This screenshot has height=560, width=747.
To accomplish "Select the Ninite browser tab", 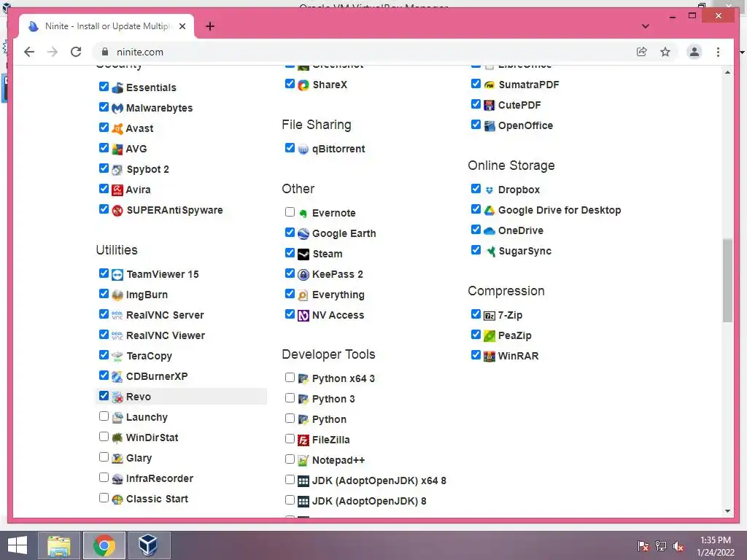I will 107,26.
